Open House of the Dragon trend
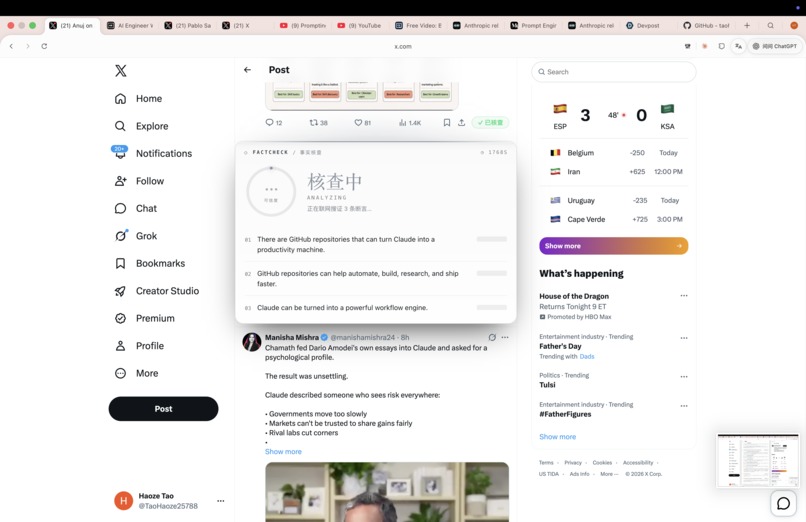 [x=574, y=296]
